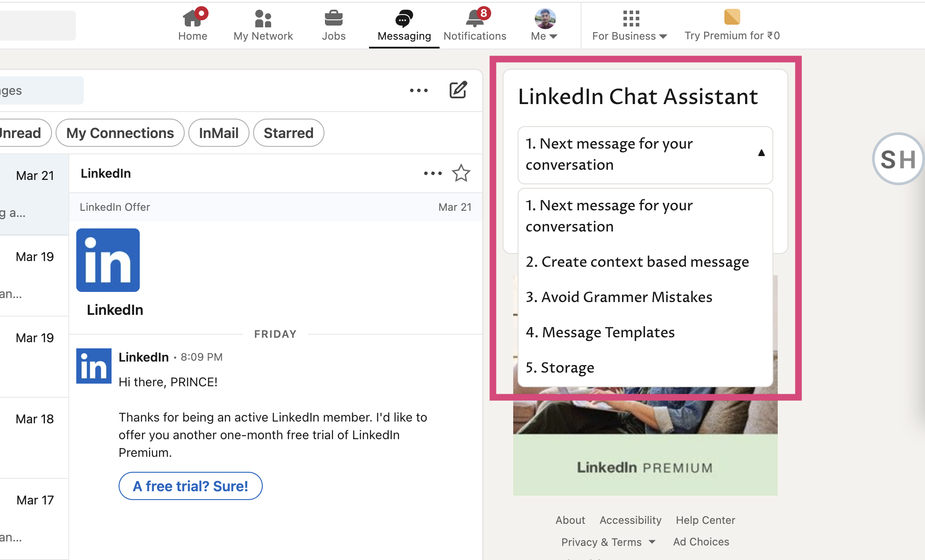This screenshot has width=925, height=560.
Task: Click the search messages input field
Action: click(41, 90)
